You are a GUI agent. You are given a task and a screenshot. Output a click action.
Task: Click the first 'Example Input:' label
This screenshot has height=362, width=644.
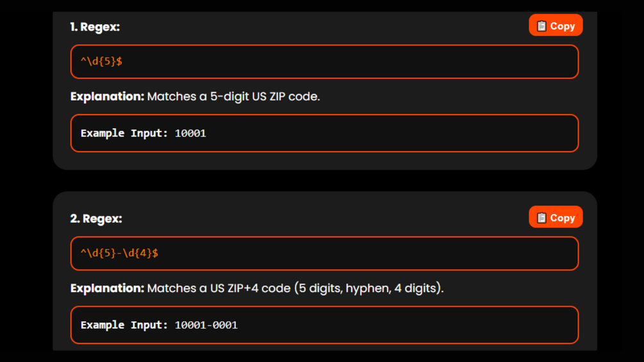pos(124,133)
